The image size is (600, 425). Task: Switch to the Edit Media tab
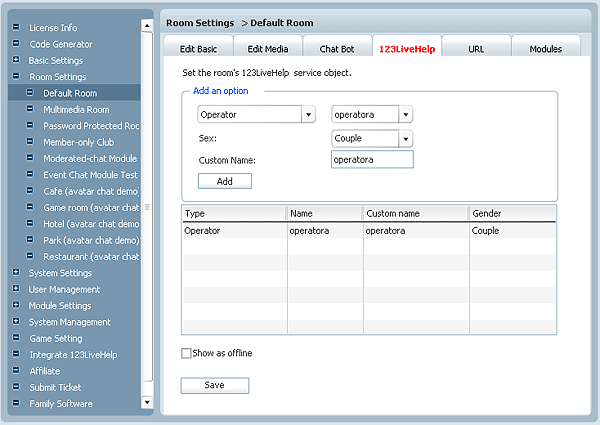click(x=267, y=48)
